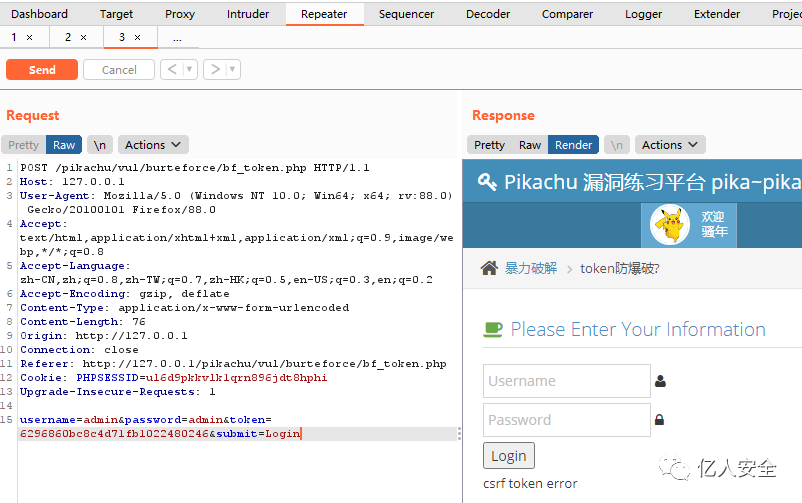Go back to previous request in history
The image size is (802, 503).
172,69
